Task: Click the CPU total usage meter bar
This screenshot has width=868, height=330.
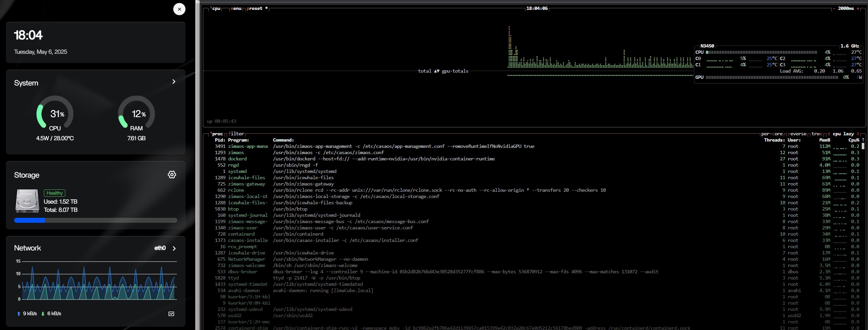Action: click(761, 52)
